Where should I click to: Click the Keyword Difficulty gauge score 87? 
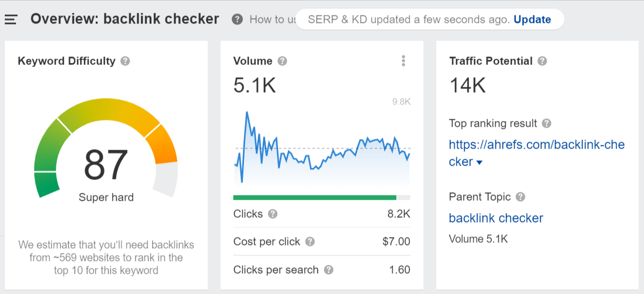pos(106,165)
